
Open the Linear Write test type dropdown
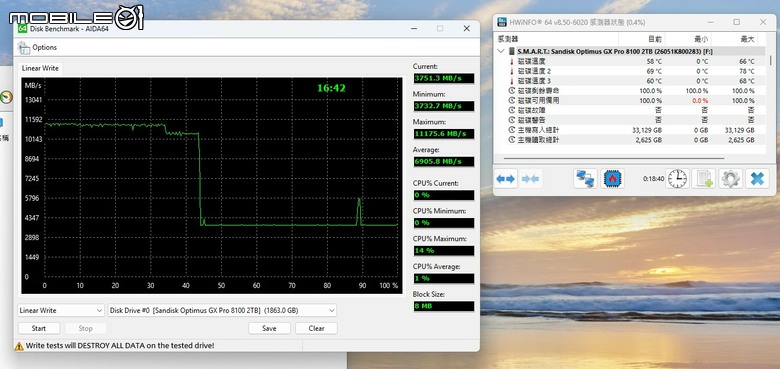click(x=61, y=310)
